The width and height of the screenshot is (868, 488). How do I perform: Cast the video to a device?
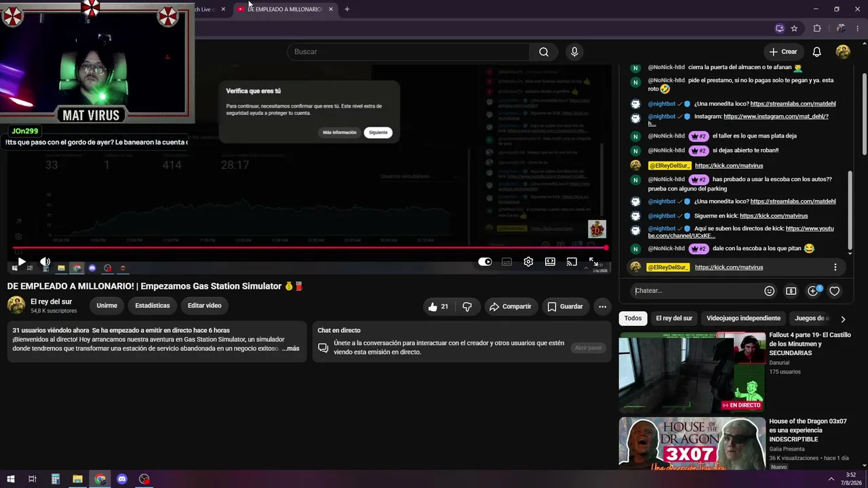click(572, 262)
